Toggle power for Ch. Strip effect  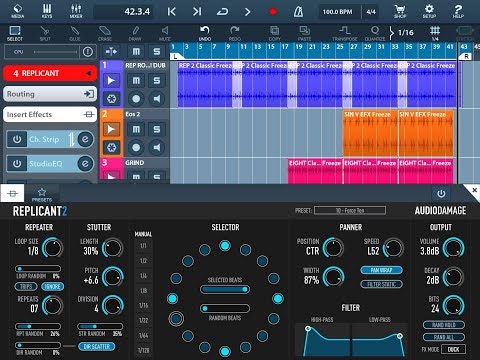[17, 139]
